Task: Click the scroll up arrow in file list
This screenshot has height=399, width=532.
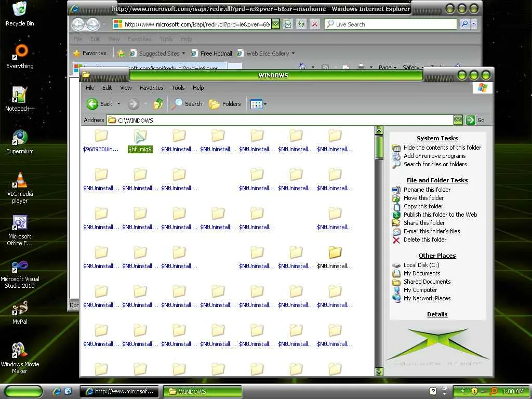Action: tap(379, 130)
